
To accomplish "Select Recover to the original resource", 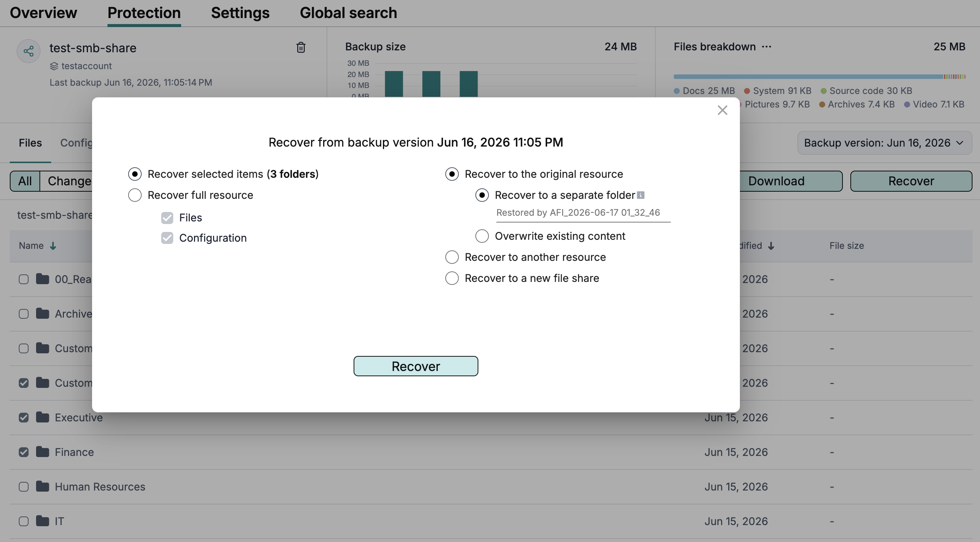I will click(452, 174).
